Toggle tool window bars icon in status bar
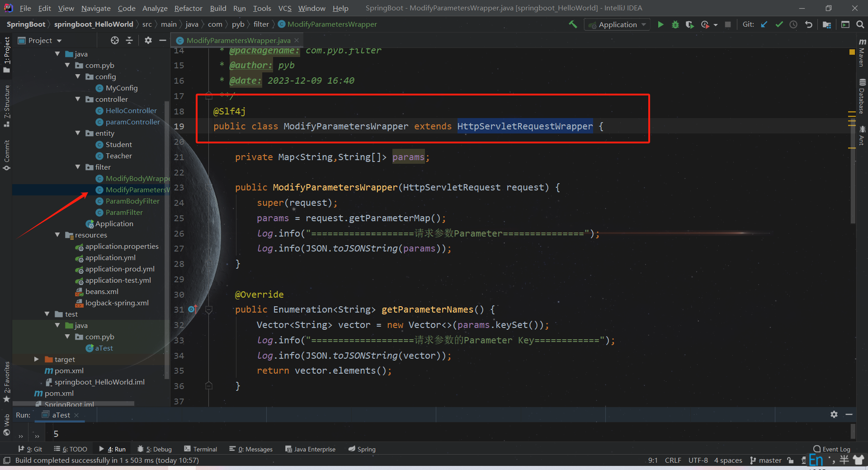 tap(7, 461)
